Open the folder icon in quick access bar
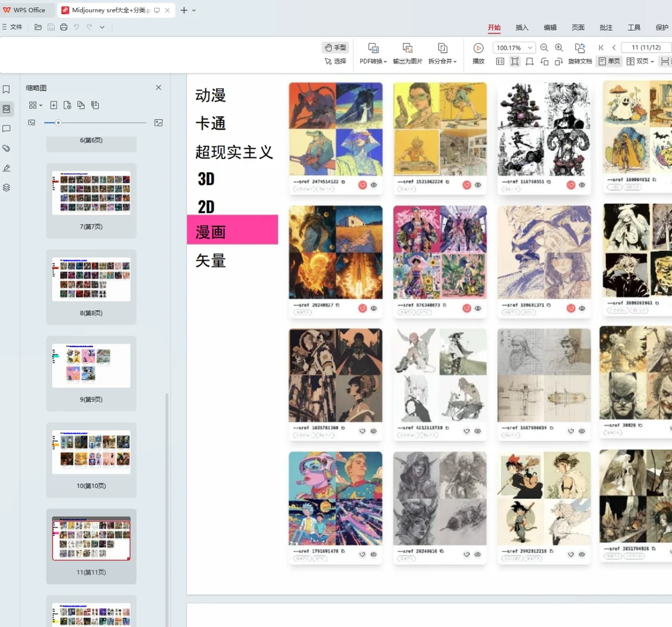The width and height of the screenshot is (672, 627). pyautogui.click(x=38, y=27)
